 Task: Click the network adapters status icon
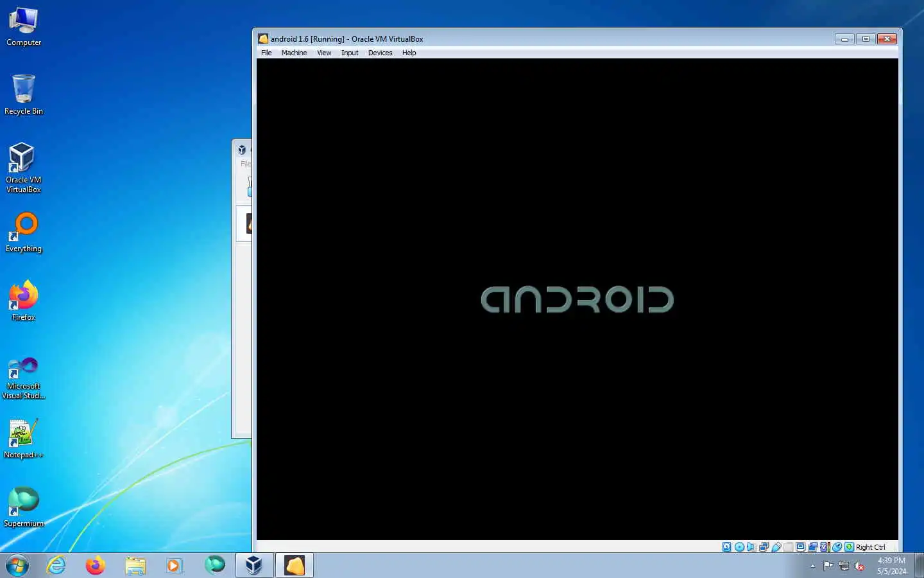pyautogui.click(x=764, y=547)
